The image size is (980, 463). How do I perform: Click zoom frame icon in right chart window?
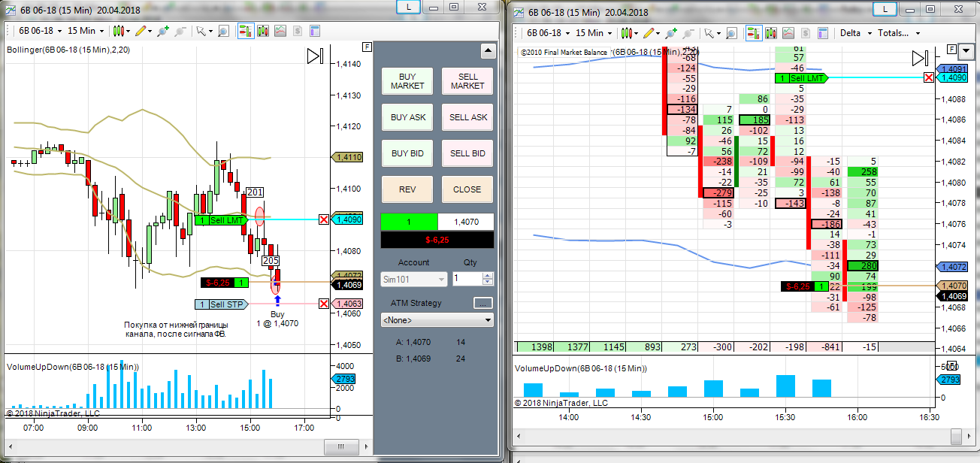click(732, 33)
